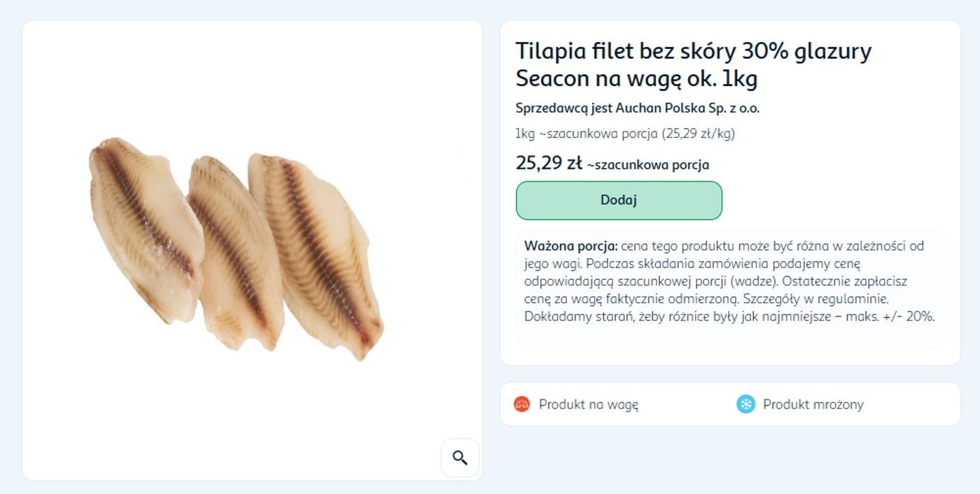Click the blue snowflake frozen product icon
This screenshot has width=980, height=494.
(x=745, y=404)
